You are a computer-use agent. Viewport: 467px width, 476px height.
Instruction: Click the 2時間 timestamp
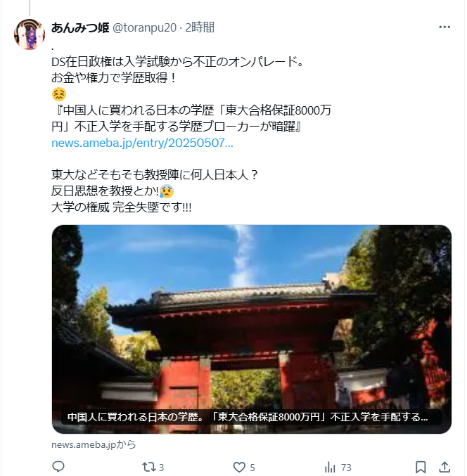pos(200,27)
